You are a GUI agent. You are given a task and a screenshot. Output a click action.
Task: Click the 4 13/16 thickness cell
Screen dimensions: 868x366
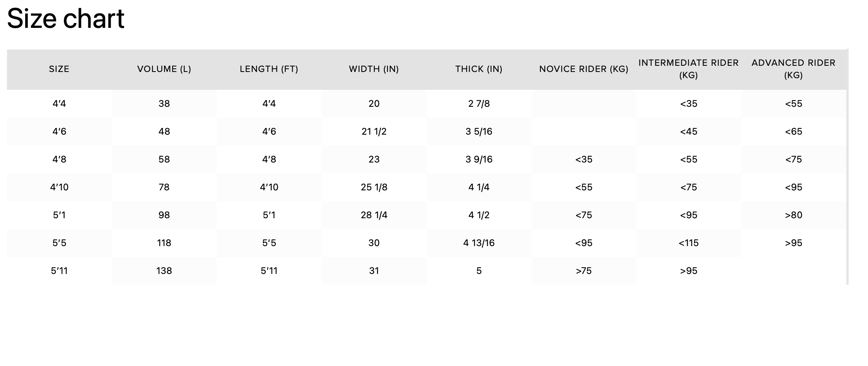tap(479, 243)
